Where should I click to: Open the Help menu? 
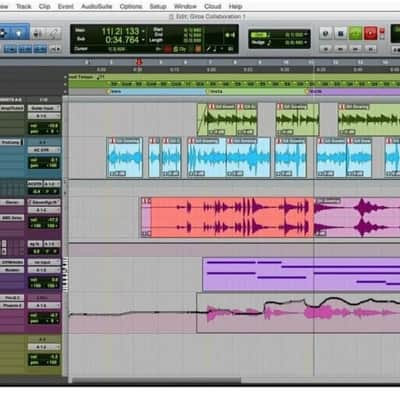click(x=235, y=6)
